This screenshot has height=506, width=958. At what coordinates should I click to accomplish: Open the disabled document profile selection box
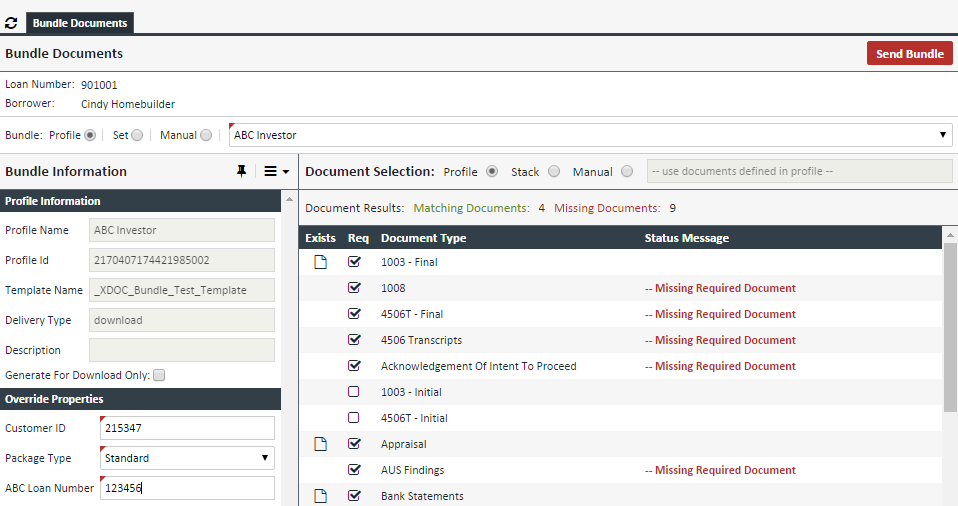click(799, 171)
